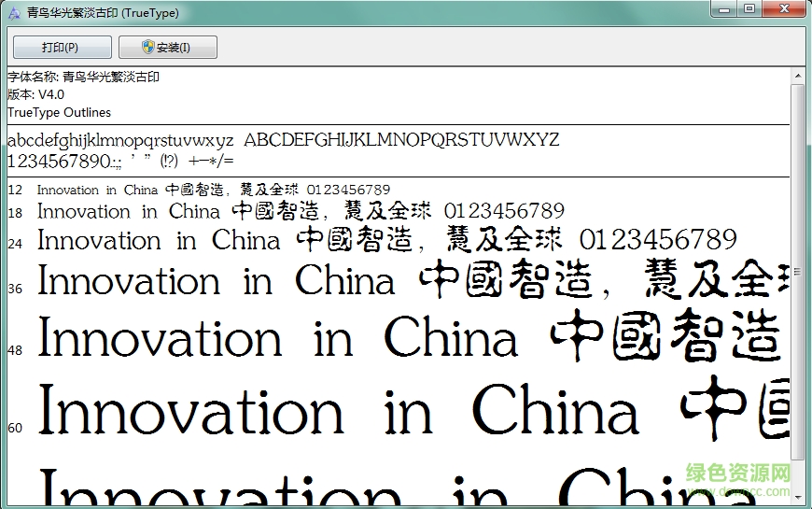Click the font name line 字体名称
Image resolution: width=812 pixels, height=509 pixels.
tap(84, 77)
